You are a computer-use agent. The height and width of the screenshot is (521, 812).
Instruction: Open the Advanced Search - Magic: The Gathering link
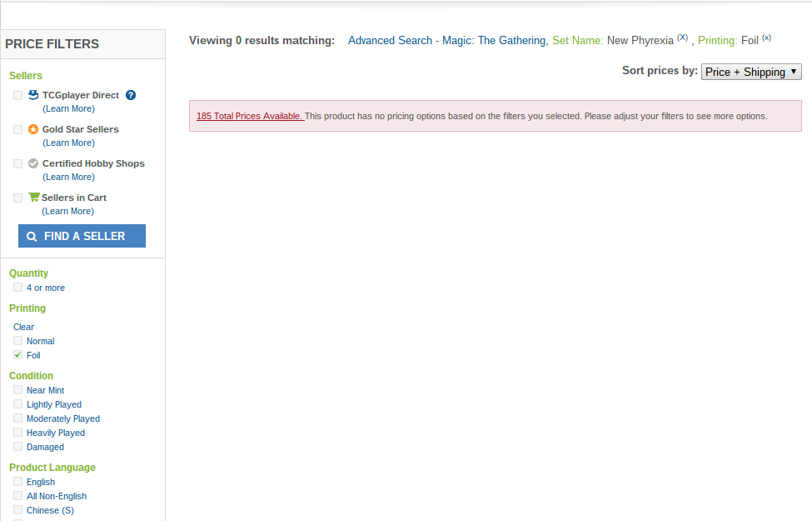tap(446, 41)
